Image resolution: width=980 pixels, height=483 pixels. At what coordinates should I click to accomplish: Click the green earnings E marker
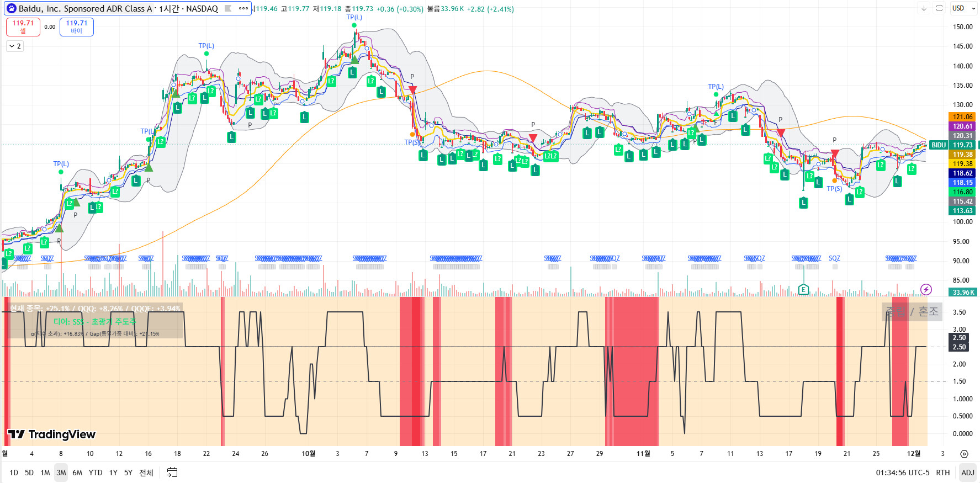pos(803,289)
